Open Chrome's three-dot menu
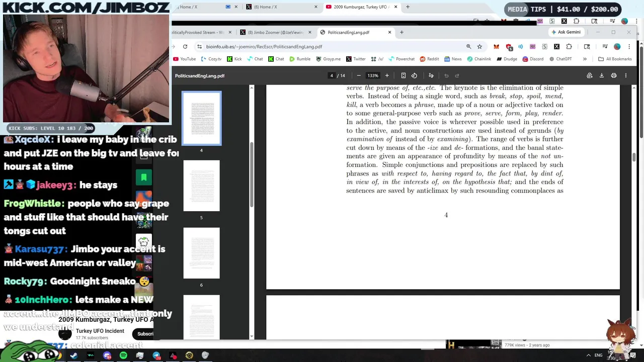Viewport: 644px width, 362px height. click(x=629, y=47)
